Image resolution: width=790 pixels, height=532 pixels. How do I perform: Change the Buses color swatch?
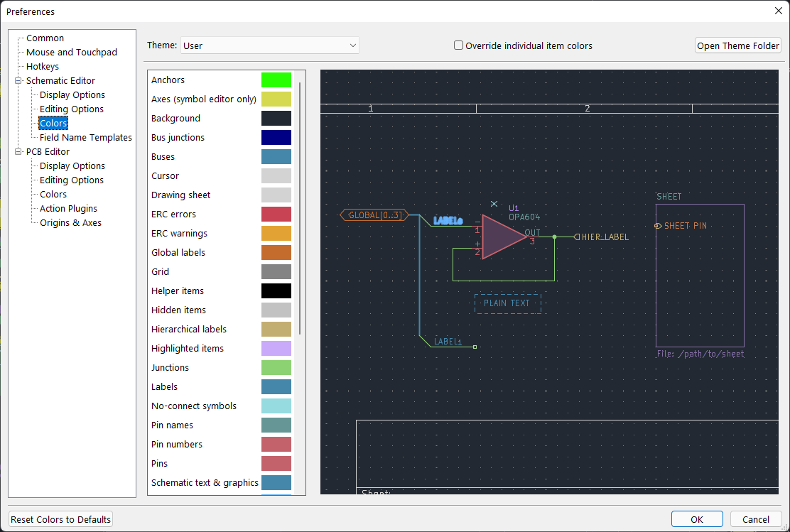pyautogui.click(x=276, y=156)
